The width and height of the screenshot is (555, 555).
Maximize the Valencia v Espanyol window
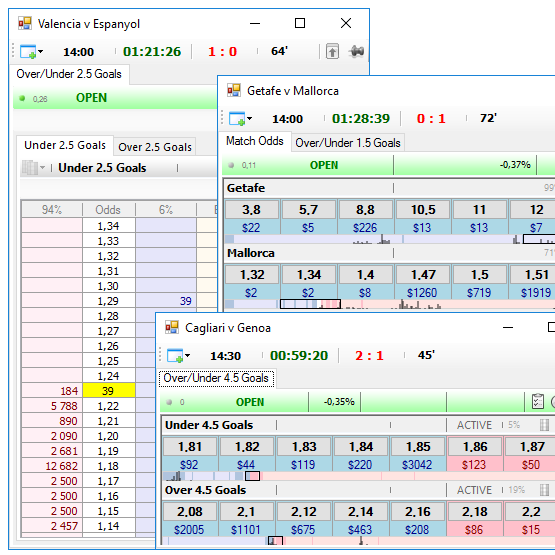(x=300, y=23)
